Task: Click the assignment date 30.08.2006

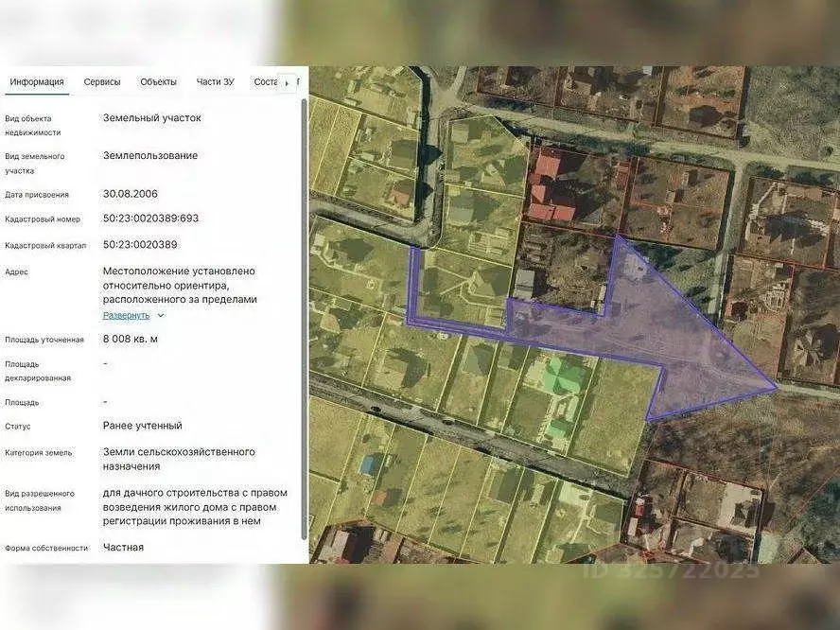Action: tap(131, 194)
